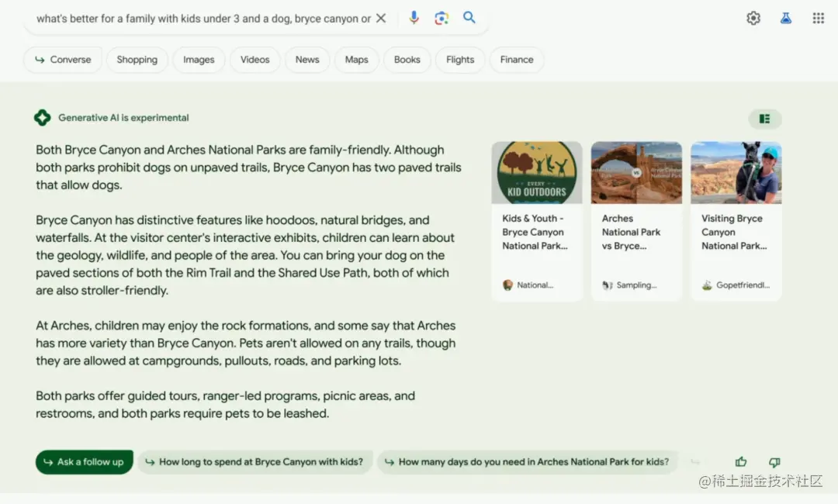Open Search Labs flask icon

[785, 18]
